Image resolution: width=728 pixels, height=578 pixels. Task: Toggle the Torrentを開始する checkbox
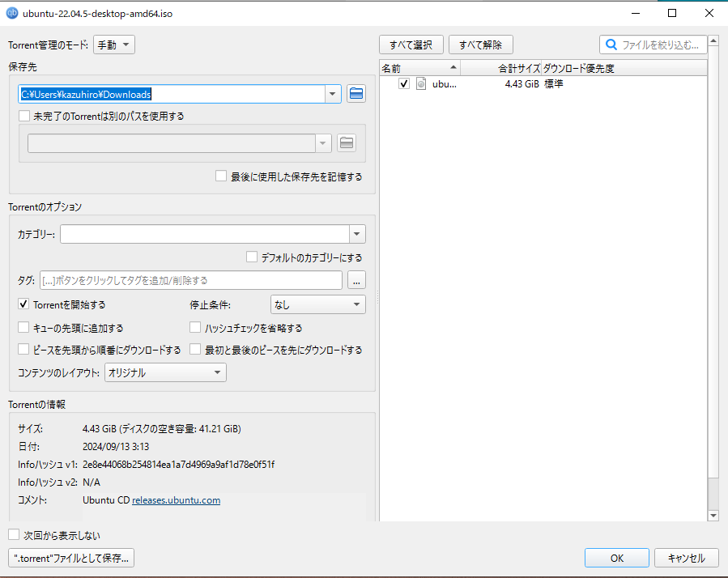coord(24,305)
